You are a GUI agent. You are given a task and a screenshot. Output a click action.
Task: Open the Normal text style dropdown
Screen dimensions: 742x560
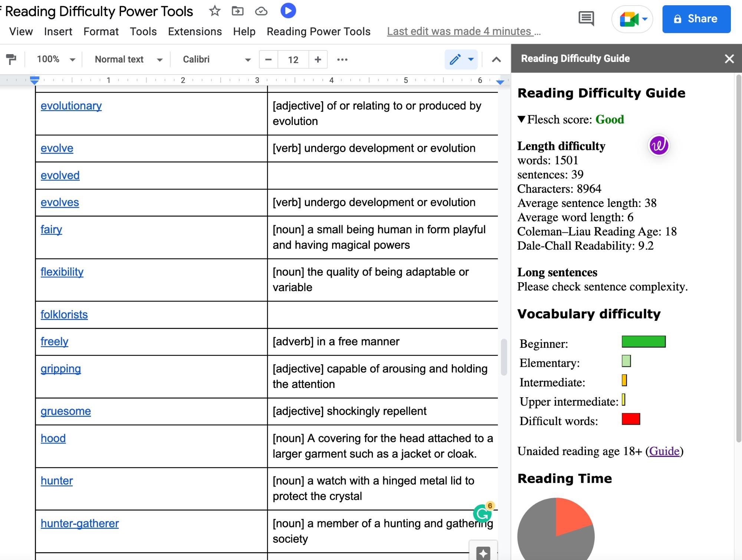tap(128, 59)
